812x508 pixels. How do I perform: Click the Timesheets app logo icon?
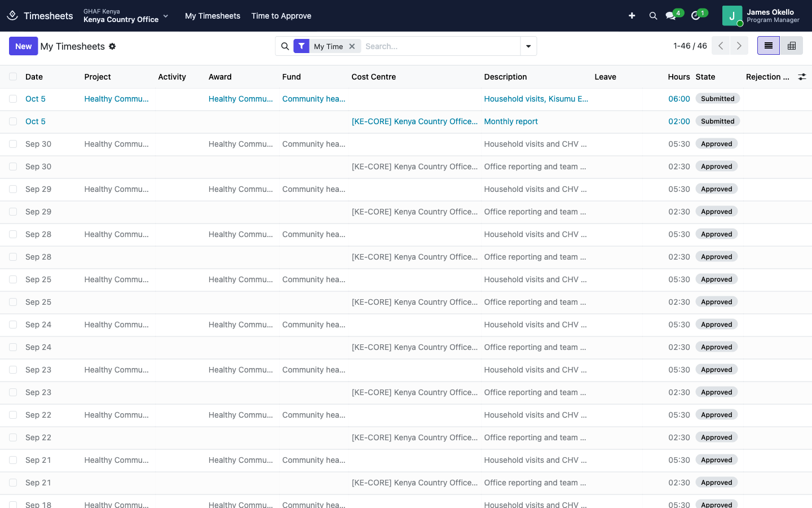pos(12,16)
